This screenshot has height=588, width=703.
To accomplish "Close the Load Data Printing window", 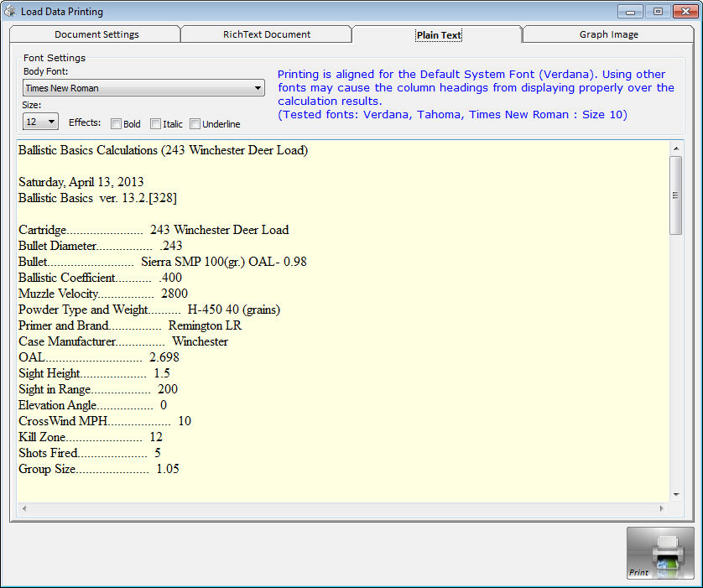I will (x=683, y=11).
